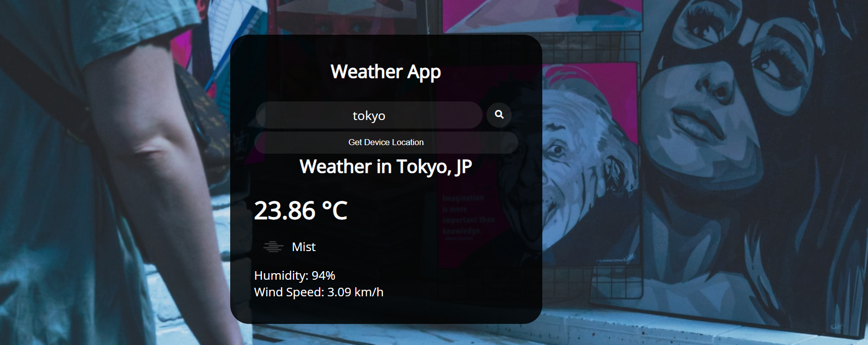
Task: Click the magnifying glass search icon
Action: tap(499, 115)
